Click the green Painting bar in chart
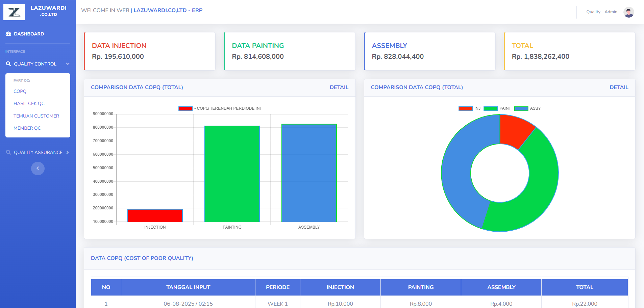The image size is (644, 308). click(232, 174)
